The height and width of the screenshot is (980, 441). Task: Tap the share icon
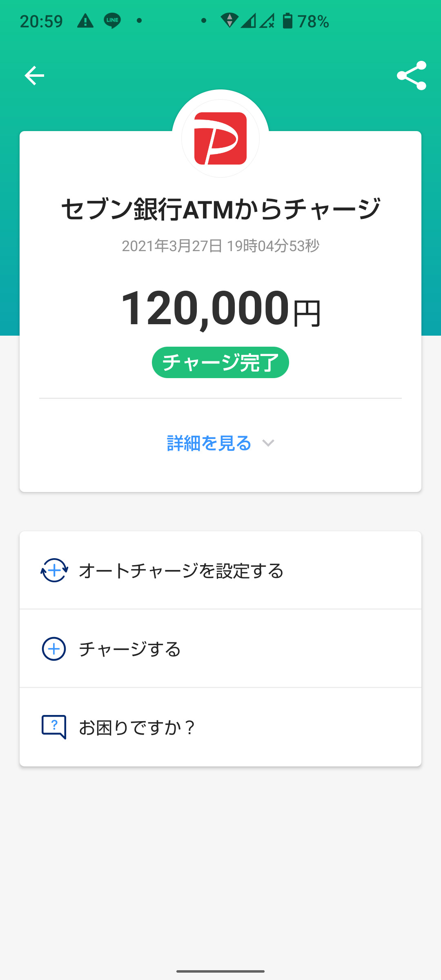411,76
